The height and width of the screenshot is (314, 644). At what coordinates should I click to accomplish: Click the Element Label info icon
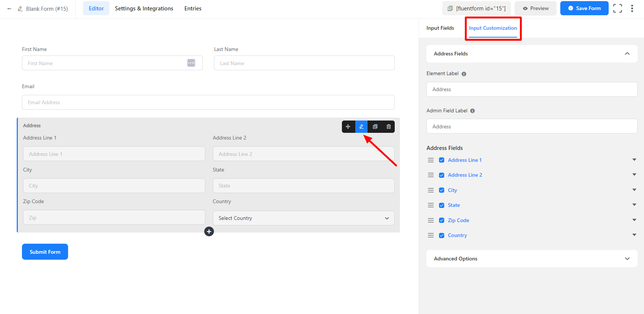click(x=464, y=74)
